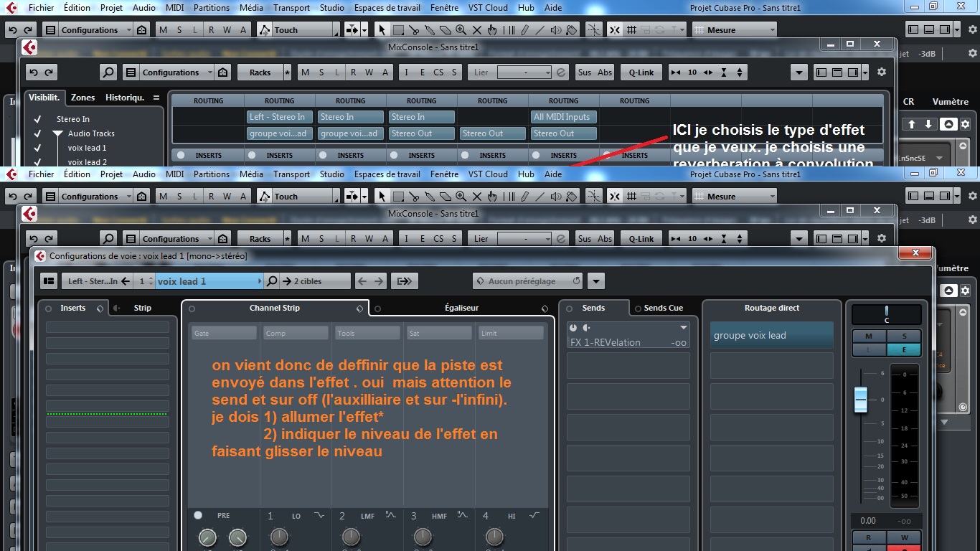Viewport: 980px width, 551px height.
Task: Toggle the Stereo In visibility checkmark
Action: (x=37, y=119)
